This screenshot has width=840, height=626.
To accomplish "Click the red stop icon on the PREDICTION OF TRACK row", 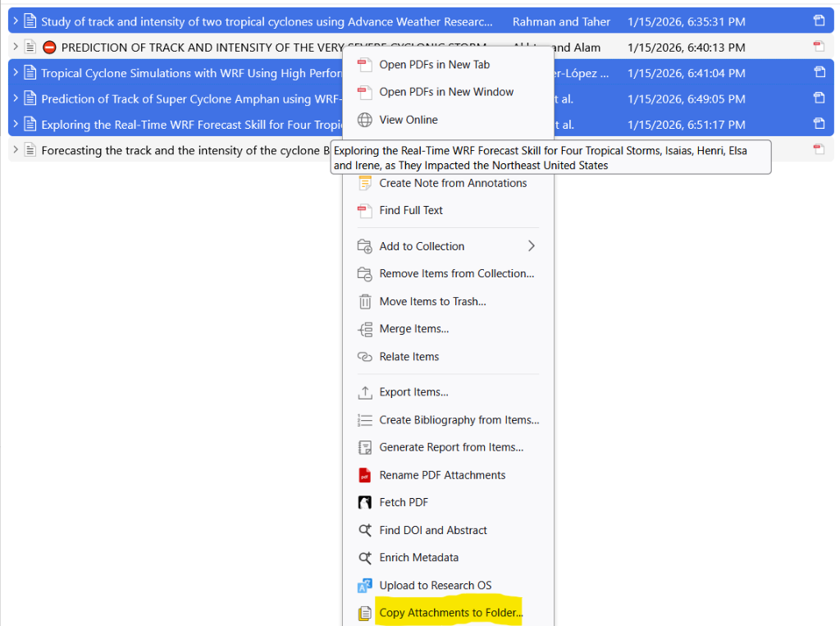I will pos(49,48).
